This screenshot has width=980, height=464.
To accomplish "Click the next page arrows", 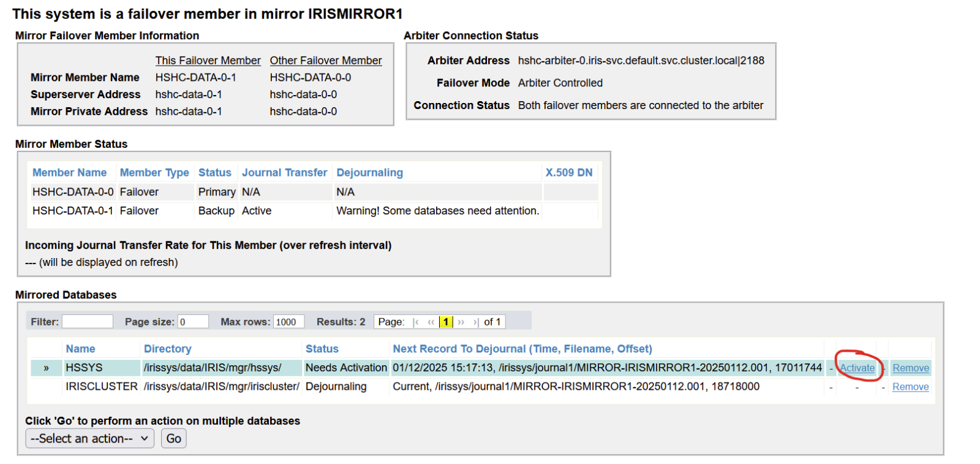I will click(461, 322).
